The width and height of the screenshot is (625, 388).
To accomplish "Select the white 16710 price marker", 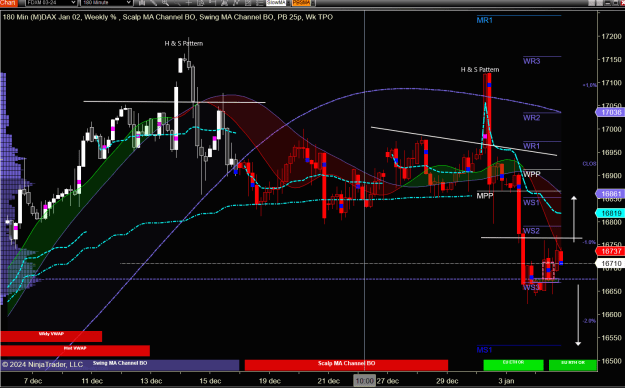I will pyautogui.click(x=610, y=263).
